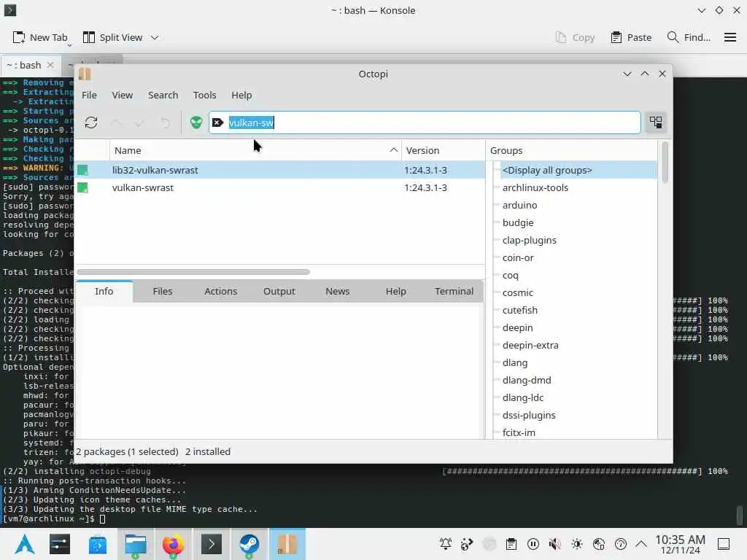Show hidden system tray icons
Screen dimensions: 747x560
click(641, 544)
